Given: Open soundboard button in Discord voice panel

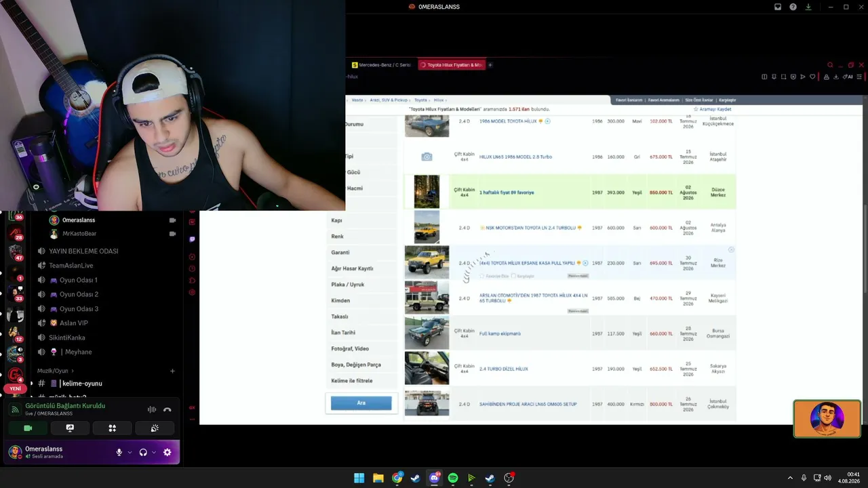Looking at the screenshot, I should point(155,428).
